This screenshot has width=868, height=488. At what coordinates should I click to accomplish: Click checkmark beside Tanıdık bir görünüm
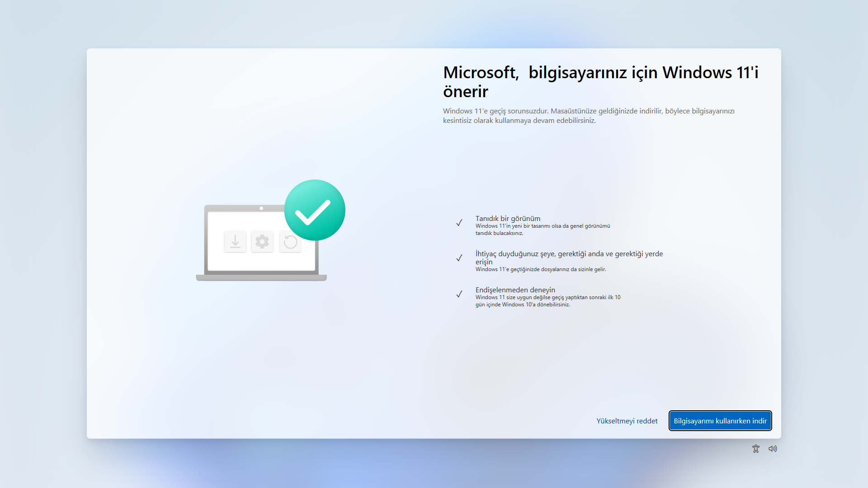(x=459, y=223)
